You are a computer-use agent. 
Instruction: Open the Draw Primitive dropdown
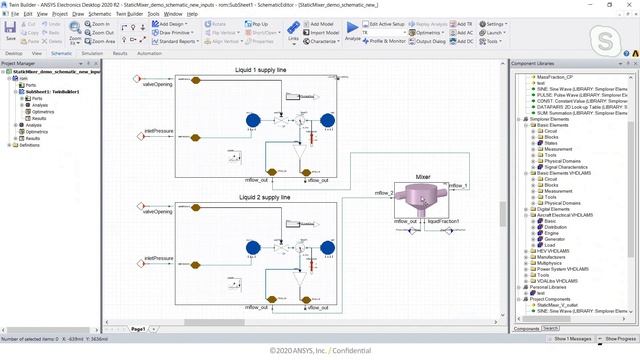[x=173, y=33]
